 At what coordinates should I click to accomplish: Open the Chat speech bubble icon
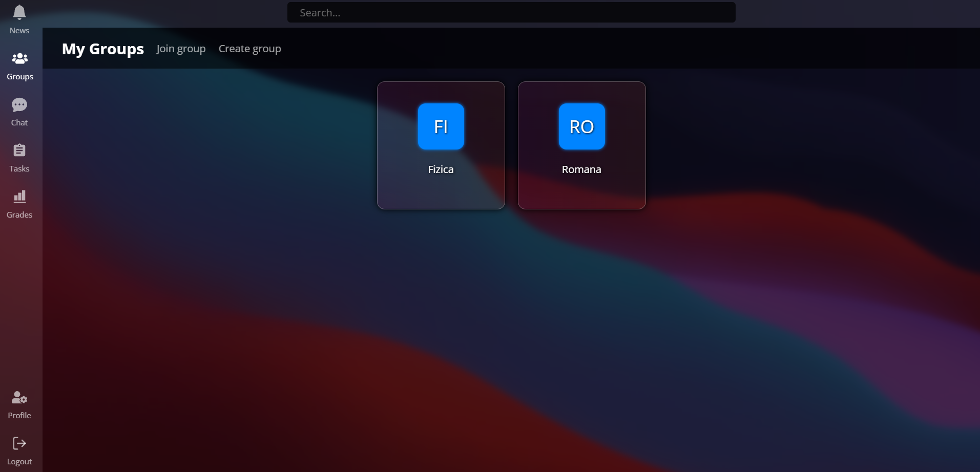pyautogui.click(x=19, y=105)
